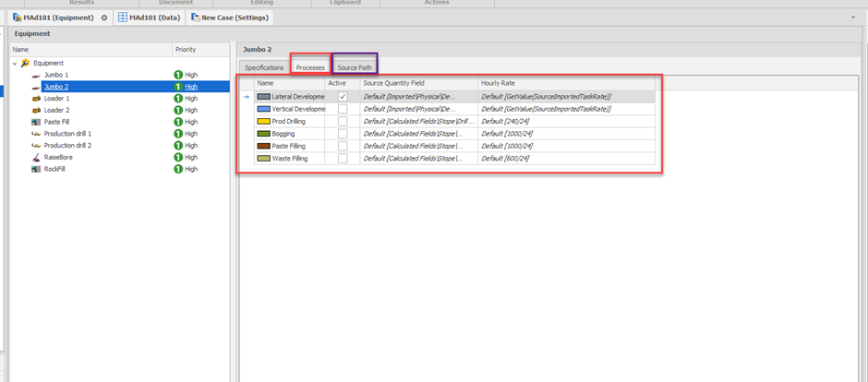Tick the Active box for Bogging
This screenshot has height=382, width=868.
(343, 134)
